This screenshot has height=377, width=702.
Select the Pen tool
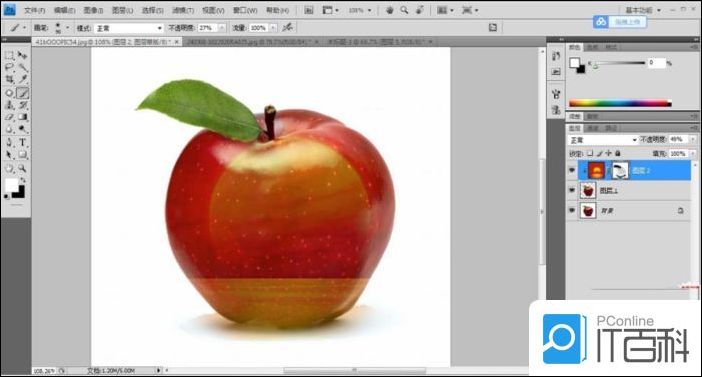(x=9, y=143)
